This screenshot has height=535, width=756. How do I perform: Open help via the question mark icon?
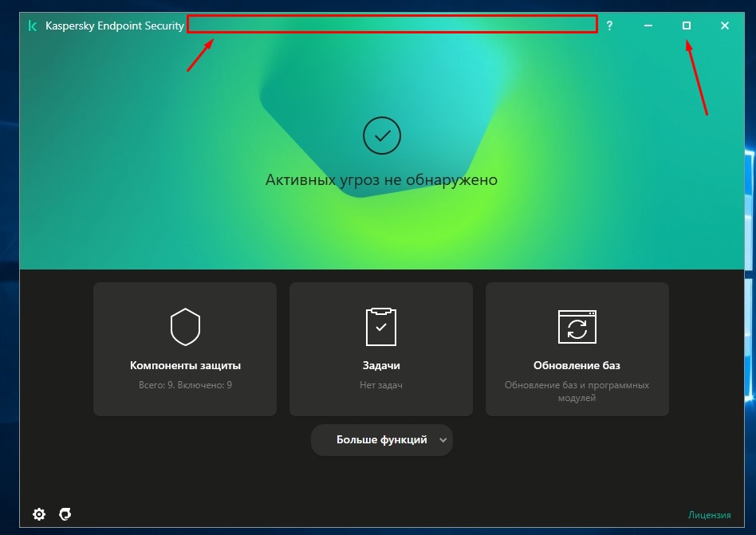pyautogui.click(x=609, y=26)
